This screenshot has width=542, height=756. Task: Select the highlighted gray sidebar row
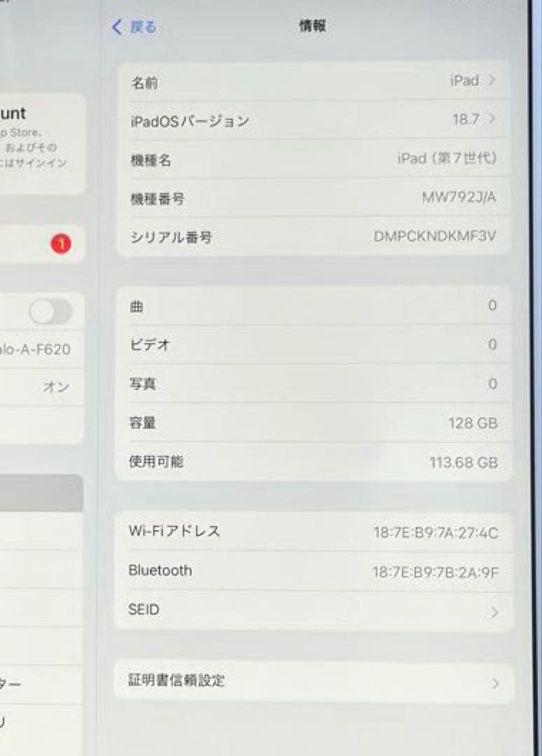pos(41,493)
